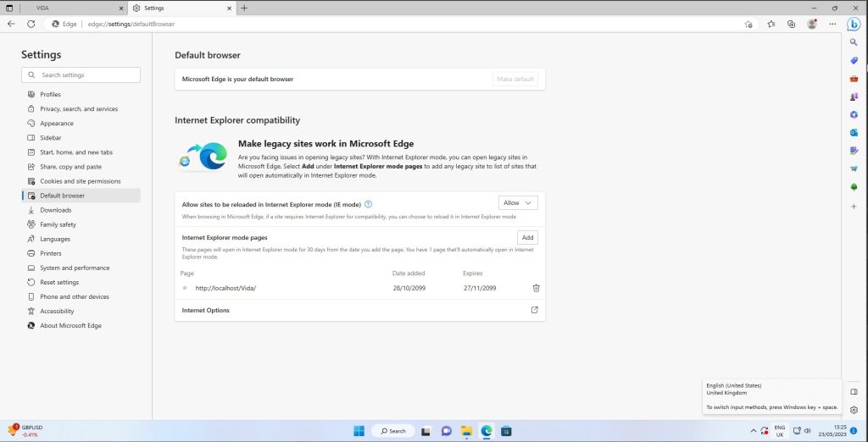The width and height of the screenshot is (868, 442).
Task: Select the Settings tab
Action: click(182, 8)
